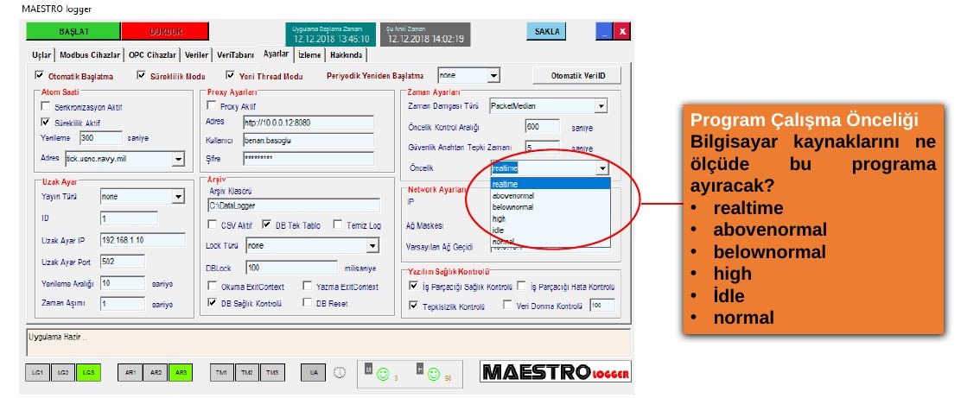The height and width of the screenshot is (398, 980).
Task: Toggle the Otomatik Başlatma checkbox
Action: coord(40,76)
